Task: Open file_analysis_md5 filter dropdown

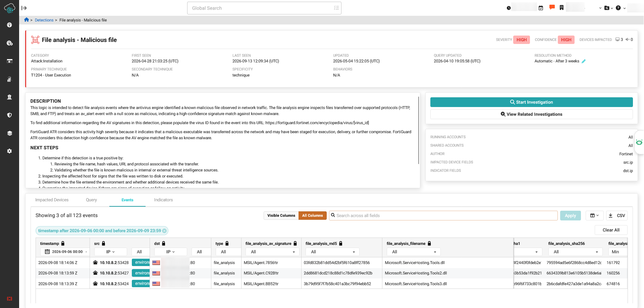Action: pyautogui.click(x=333, y=252)
